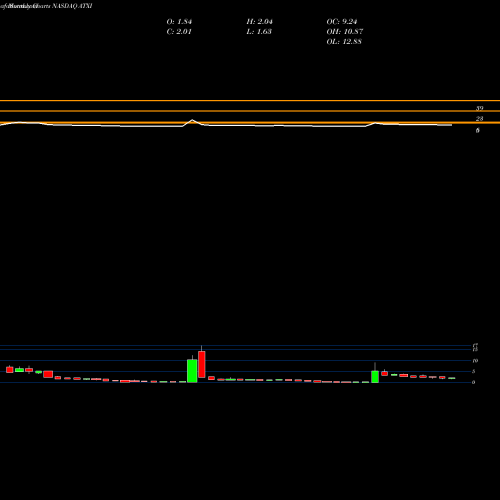
Task: Click the 28 label on the indicator axis
Action: (x=479, y=119)
